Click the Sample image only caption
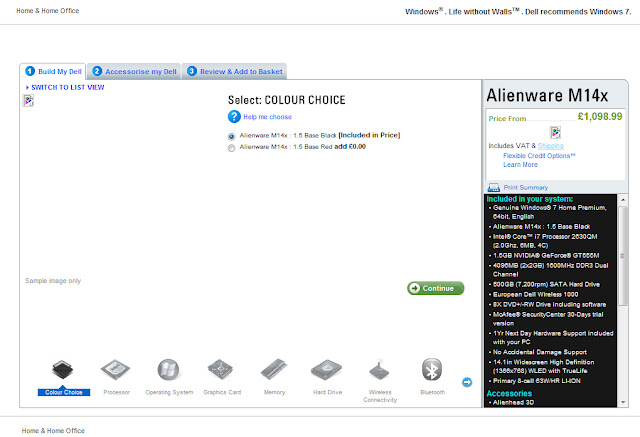Viewport: 640px width, 437px height. [53, 281]
